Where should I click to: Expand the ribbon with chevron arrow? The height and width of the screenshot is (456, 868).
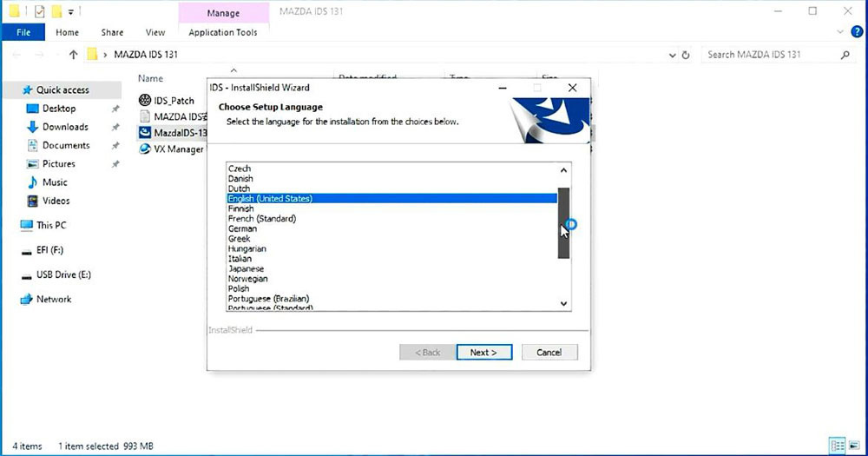[x=840, y=32]
